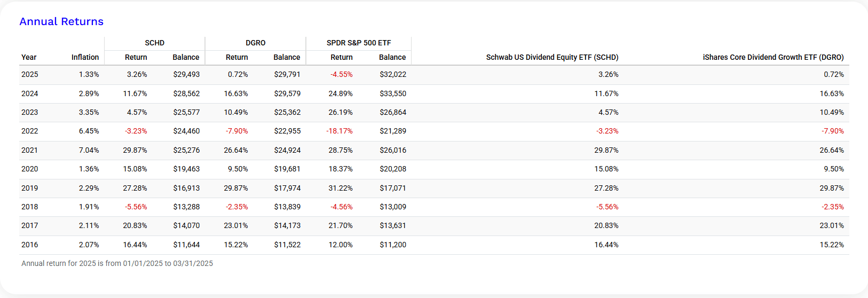Click the 2017 year row label
This screenshot has height=298, width=868.
[30, 225]
